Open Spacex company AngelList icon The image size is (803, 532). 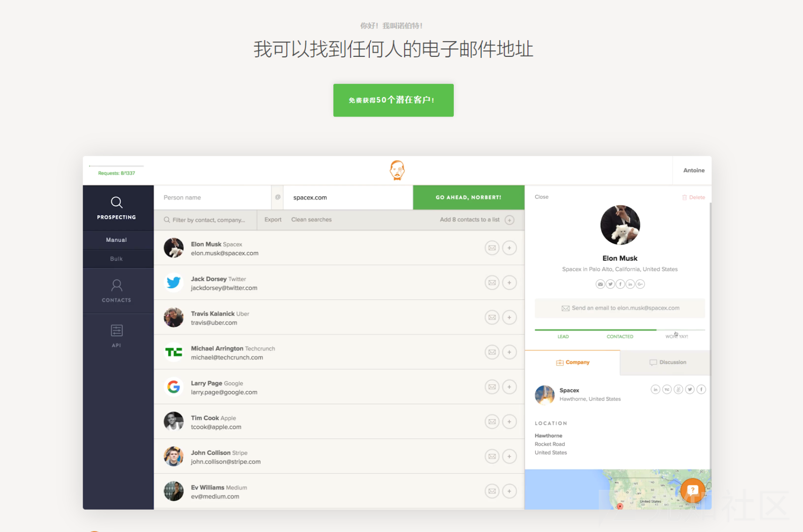point(678,389)
